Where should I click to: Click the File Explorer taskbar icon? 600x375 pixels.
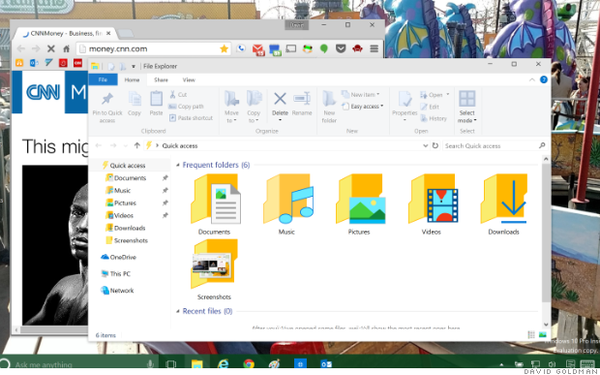click(x=197, y=364)
